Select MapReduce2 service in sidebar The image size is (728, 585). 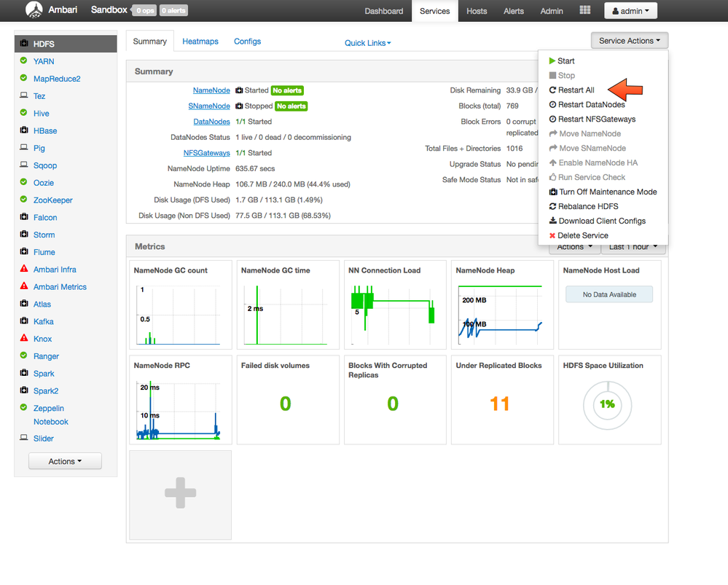[57, 79]
